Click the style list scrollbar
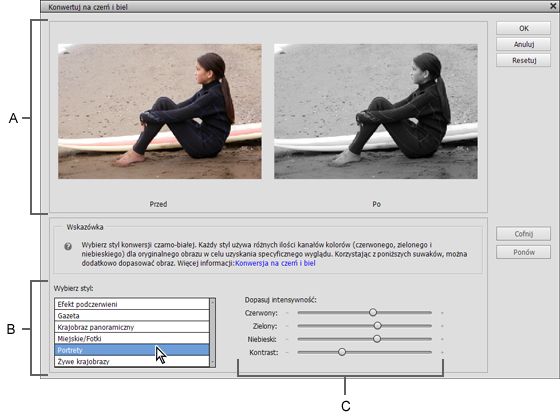560x420 pixels. 213,332
